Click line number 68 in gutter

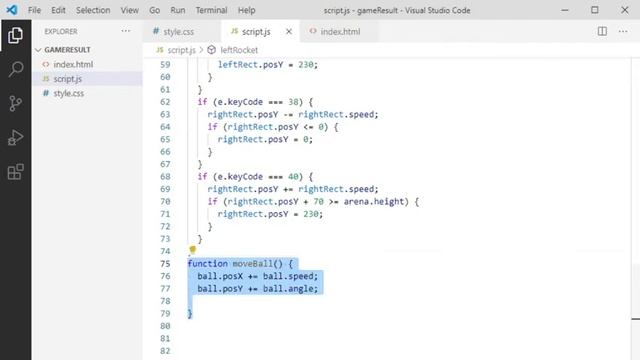(x=165, y=177)
